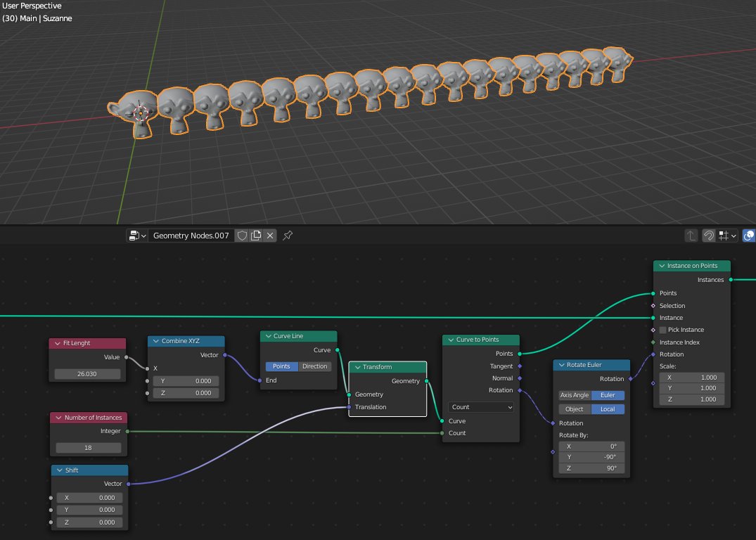Click the 'User Perspective' viewport label
Image resolution: width=756 pixels, height=540 pixels.
32,6
